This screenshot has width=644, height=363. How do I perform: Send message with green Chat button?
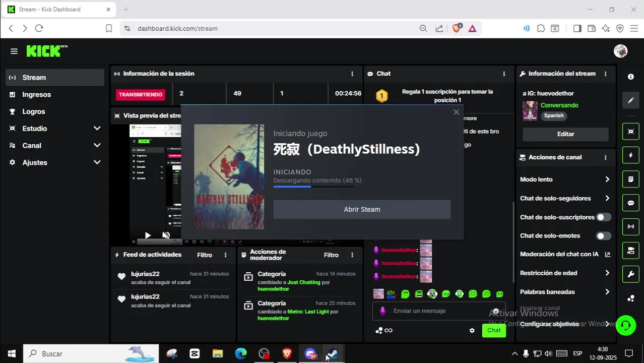(494, 331)
